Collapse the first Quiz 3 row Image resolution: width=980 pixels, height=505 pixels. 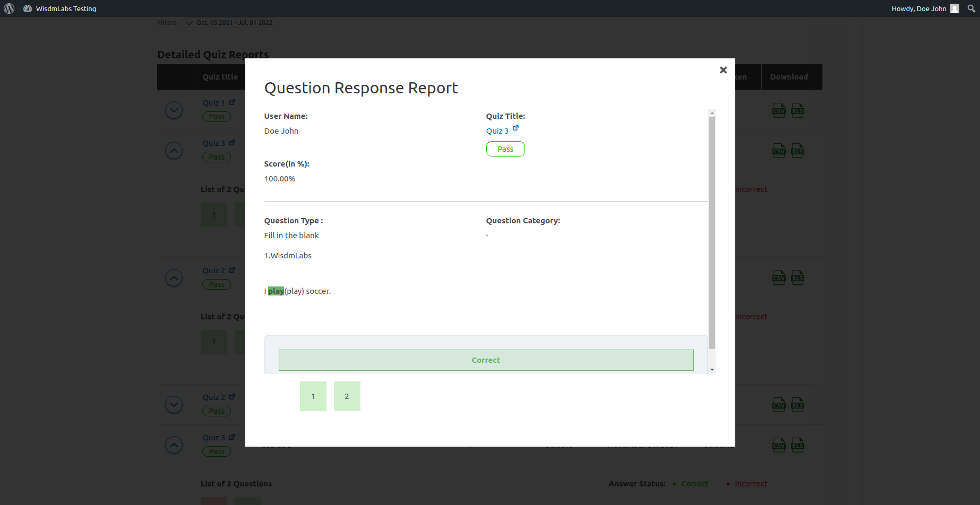tap(174, 151)
